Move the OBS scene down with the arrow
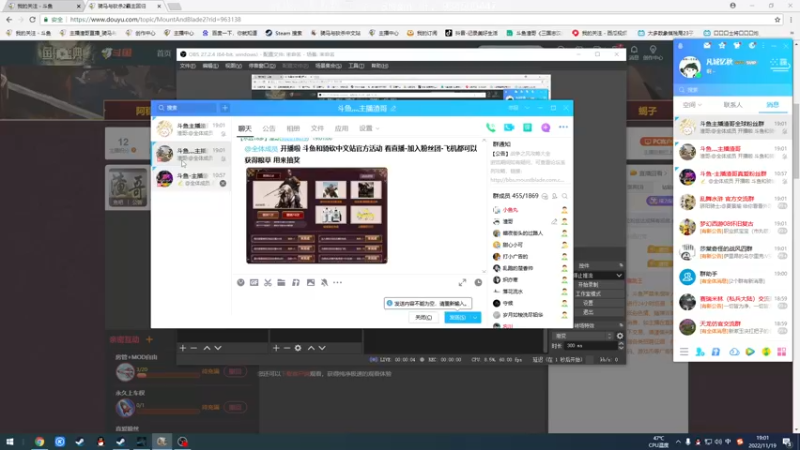800x450 pixels. tap(218, 348)
